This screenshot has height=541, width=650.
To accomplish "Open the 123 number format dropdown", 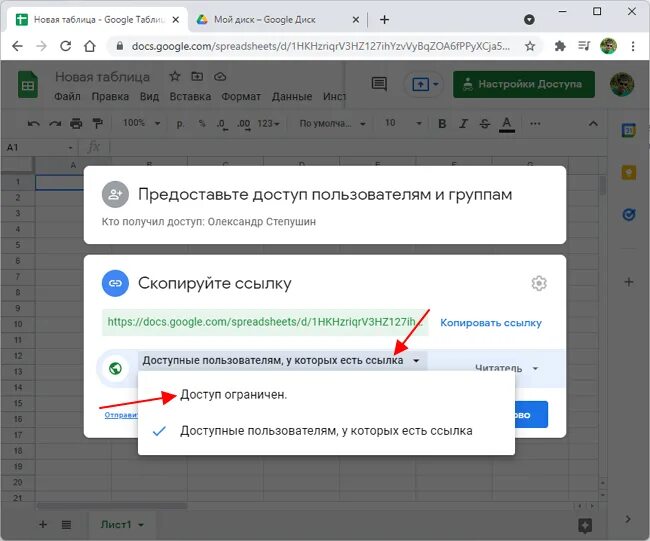I will (268, 124).
